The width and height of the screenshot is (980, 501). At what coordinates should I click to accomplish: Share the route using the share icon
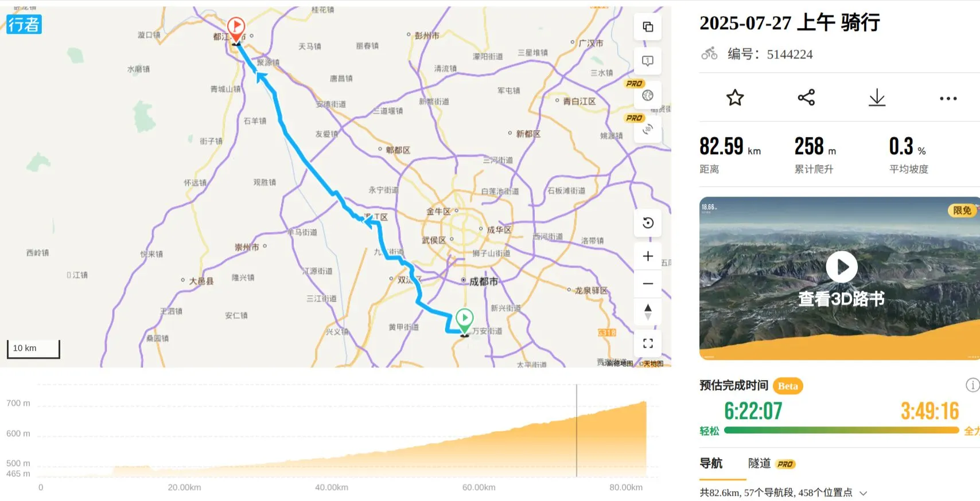(806, 97)
